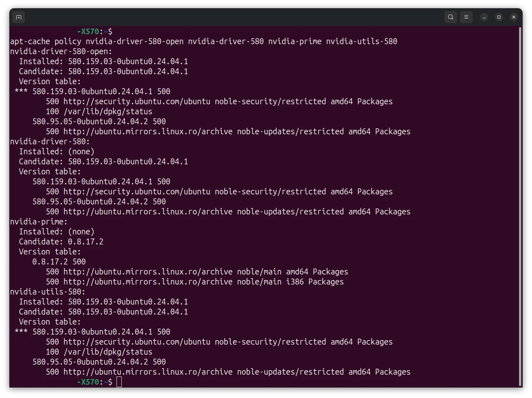
Task: Minimize the terminal window
Action: click(x=484, y=17)
